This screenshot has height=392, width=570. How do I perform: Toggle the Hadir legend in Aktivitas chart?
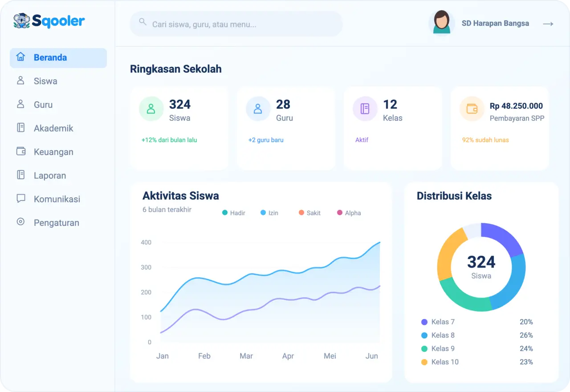tap(234, 213)
